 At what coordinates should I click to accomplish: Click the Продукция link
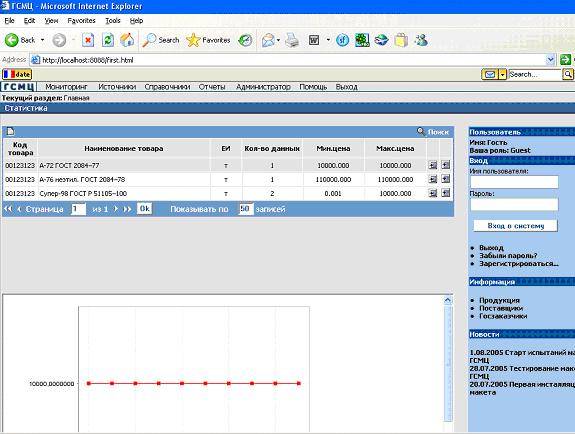point(499,300)
